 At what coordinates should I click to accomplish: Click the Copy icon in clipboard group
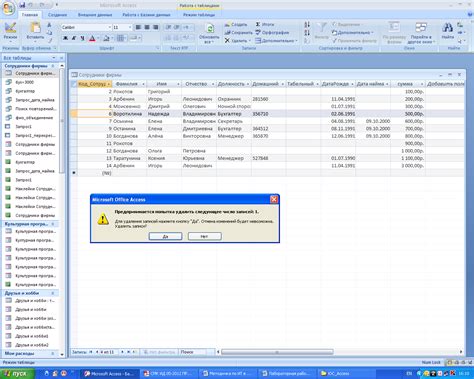49,33
